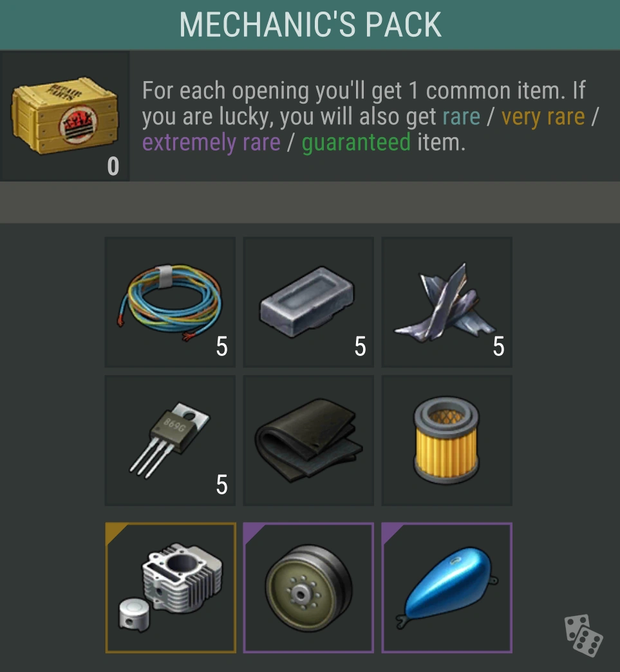This screenshot has height=672, width=620.
Task: Select the olive wheel rim item
Action: point(308,588)
